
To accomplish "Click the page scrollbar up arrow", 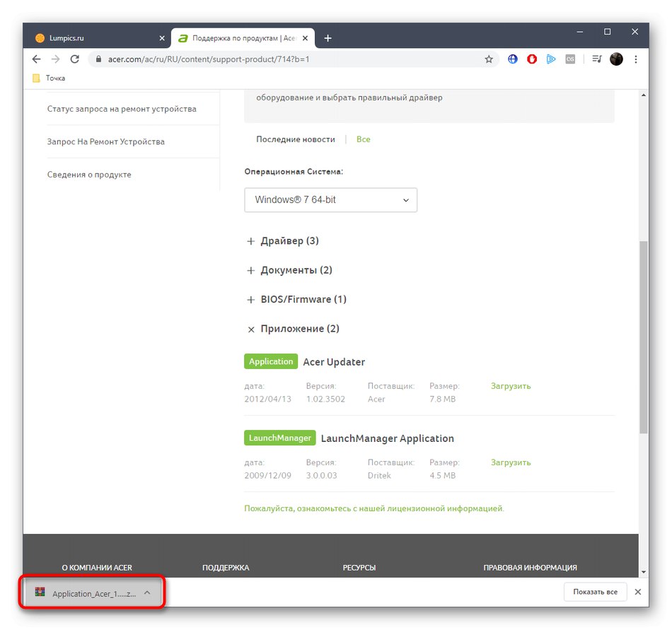I will pos(643,95).
